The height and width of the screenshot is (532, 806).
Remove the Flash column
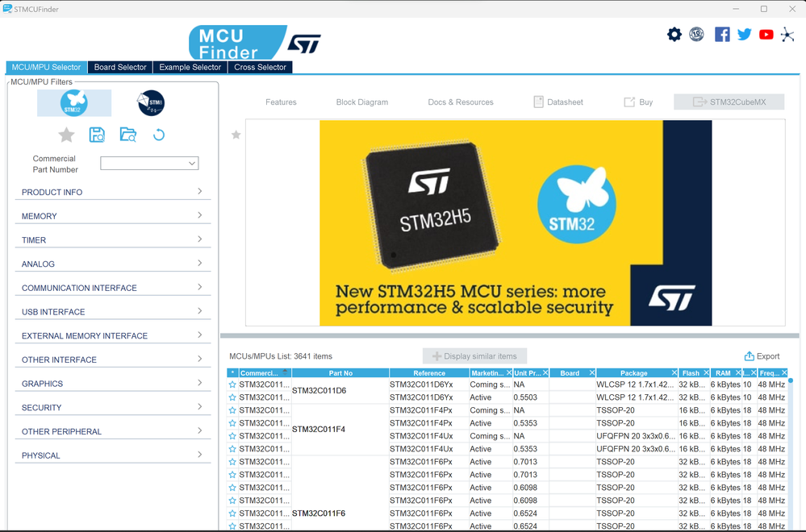point(706,373)
